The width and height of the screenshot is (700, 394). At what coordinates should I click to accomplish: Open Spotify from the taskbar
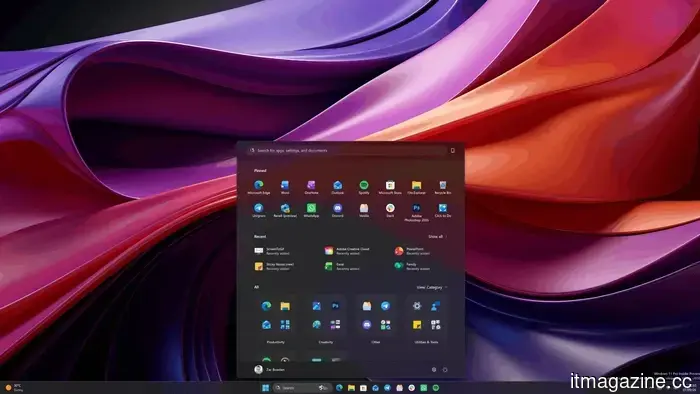pos(436,387)
